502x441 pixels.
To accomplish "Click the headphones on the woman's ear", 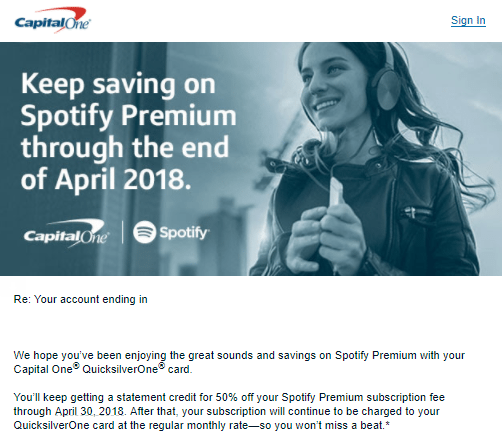I will (x=387, y=87).
